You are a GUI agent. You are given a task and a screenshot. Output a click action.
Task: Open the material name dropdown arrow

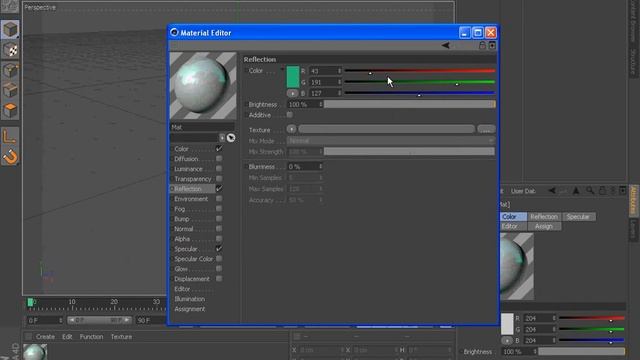(x=222, y=138)
